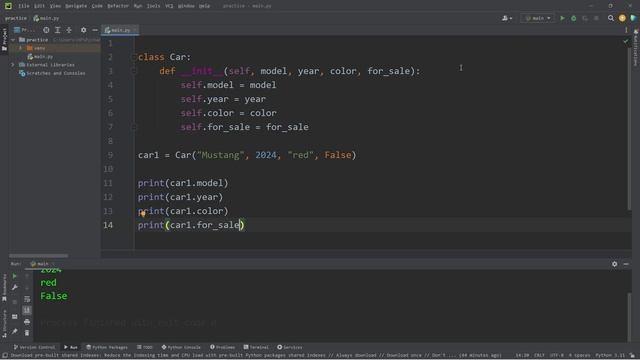
Task: Open the Refactor menu
Action: click(x=118, y=6)
